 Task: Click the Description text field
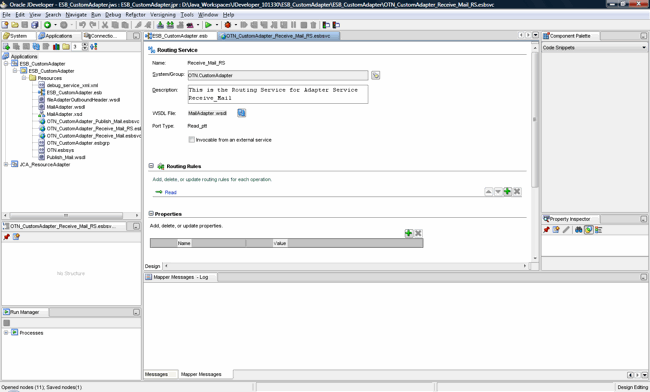[278, 94]
